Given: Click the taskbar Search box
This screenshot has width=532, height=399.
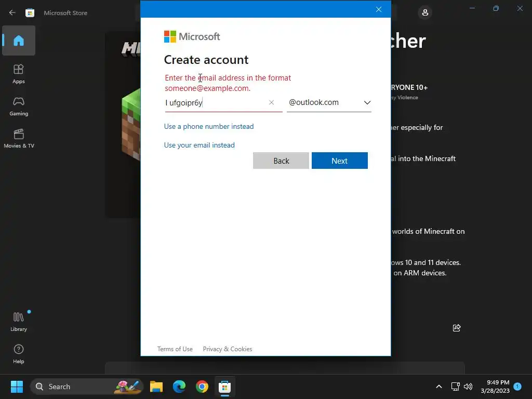Looking at the screenshot, I should click(x=87, y=387).
